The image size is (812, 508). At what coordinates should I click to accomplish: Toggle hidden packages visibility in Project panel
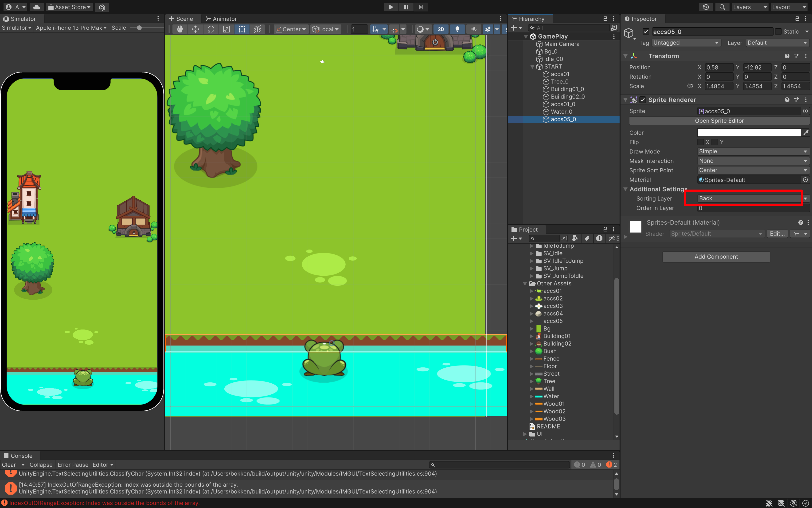pyautogui.click(x=614, y=238)
